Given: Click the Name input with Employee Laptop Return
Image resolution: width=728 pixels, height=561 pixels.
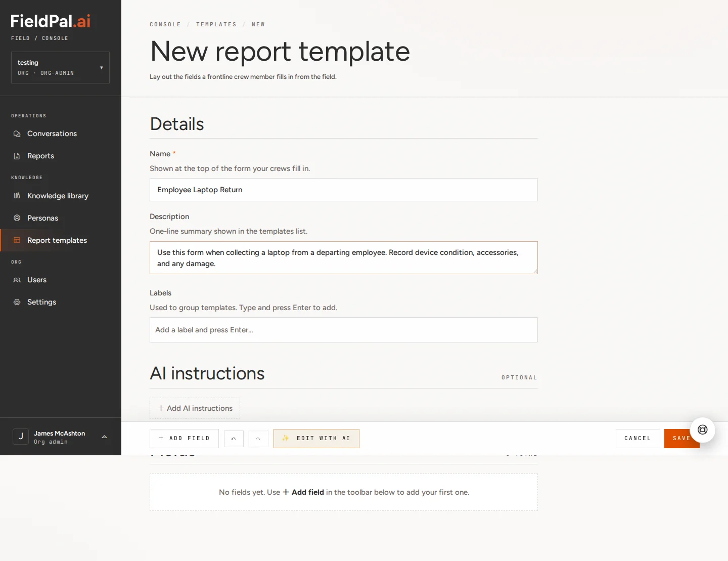Looking at the screenshot, I should (344, 190).
